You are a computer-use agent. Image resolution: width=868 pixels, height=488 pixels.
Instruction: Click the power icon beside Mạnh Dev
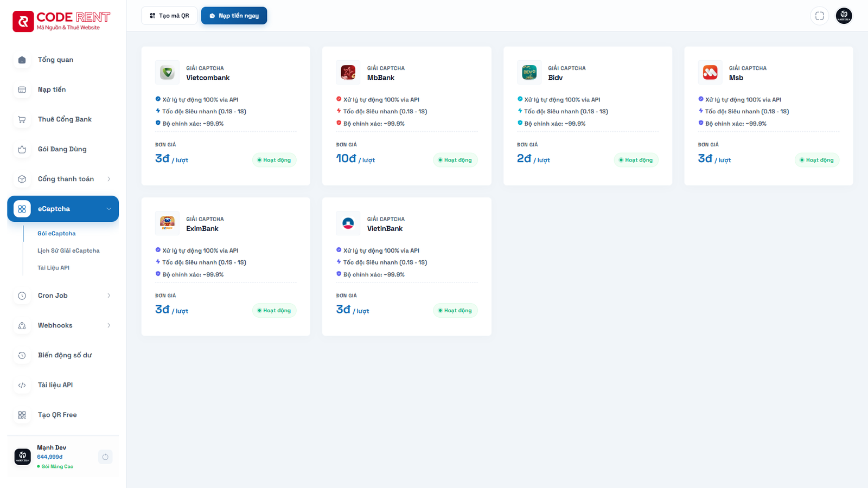click(x=105, y=457)
